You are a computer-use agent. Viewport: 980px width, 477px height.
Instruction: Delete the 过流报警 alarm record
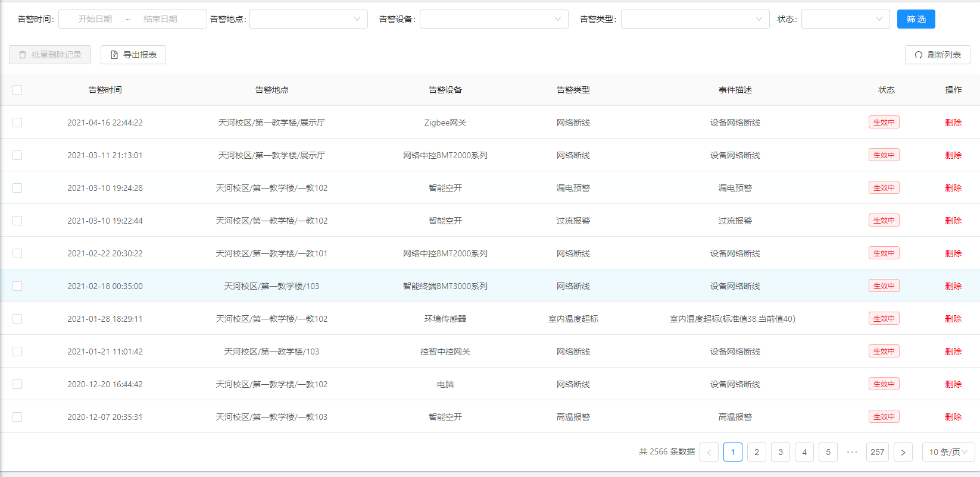pos(953,221)
